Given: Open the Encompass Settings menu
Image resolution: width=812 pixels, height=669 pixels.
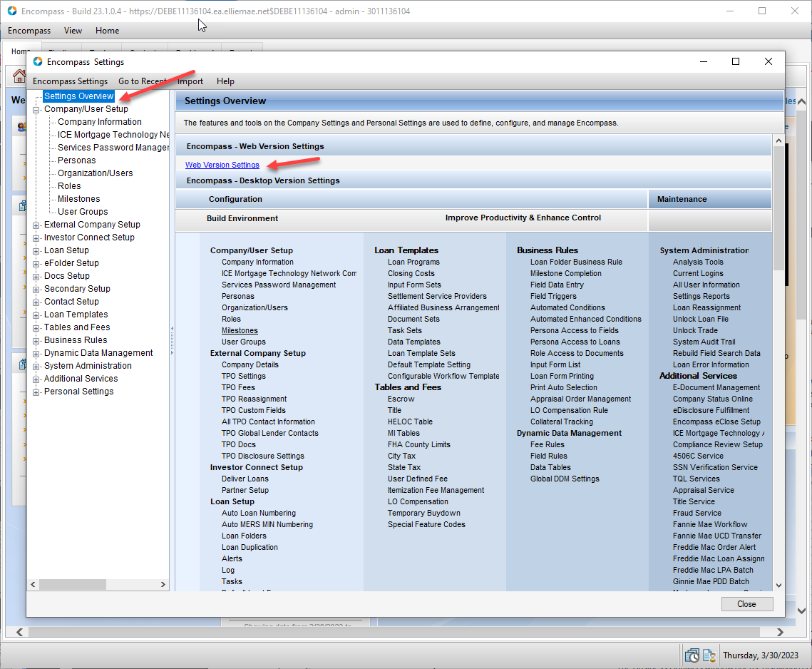Looking at the screenshot, I should (70, 81).
